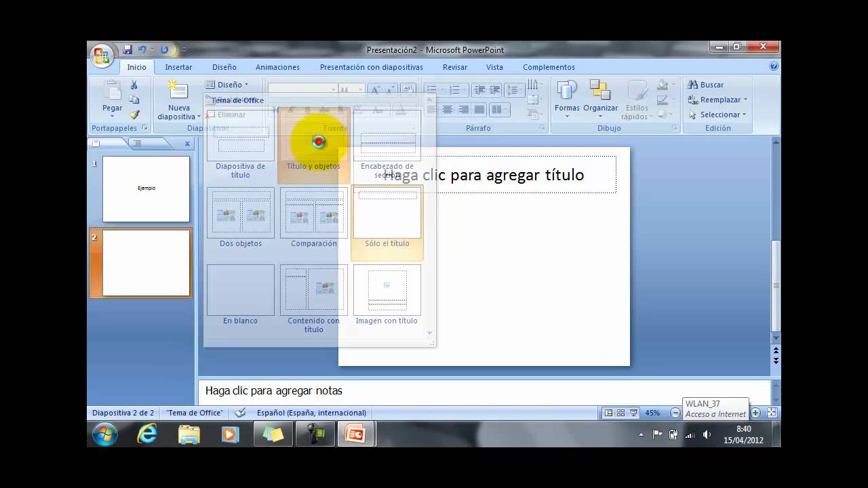The width and height of the screenshot is (868, 488).
Task: Open the Párrafo dialog launcher
Action: [542, 128]
